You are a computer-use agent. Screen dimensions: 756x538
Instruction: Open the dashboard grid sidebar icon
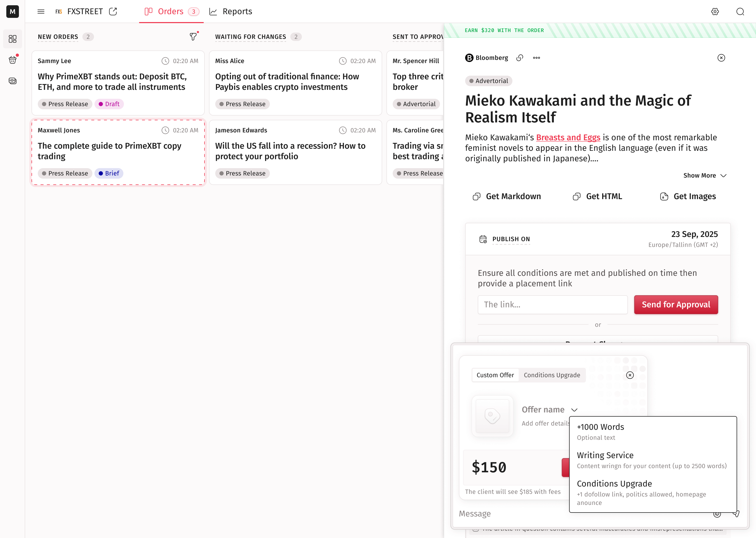click(13, 39)
